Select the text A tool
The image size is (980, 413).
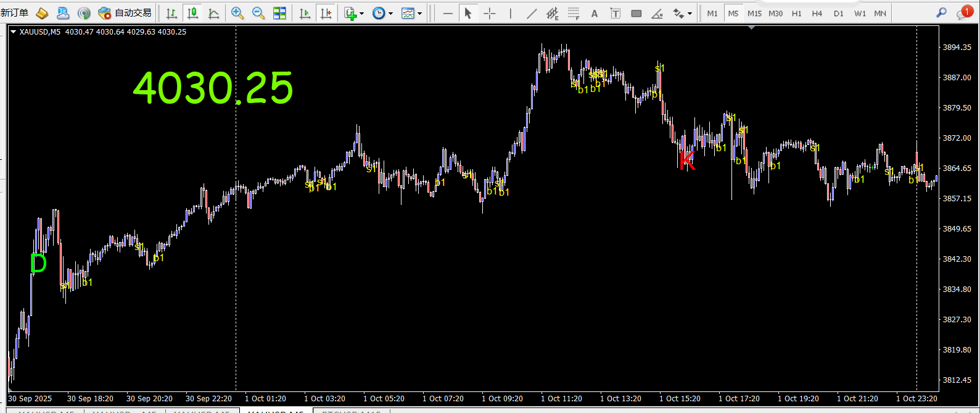[595, 13]
